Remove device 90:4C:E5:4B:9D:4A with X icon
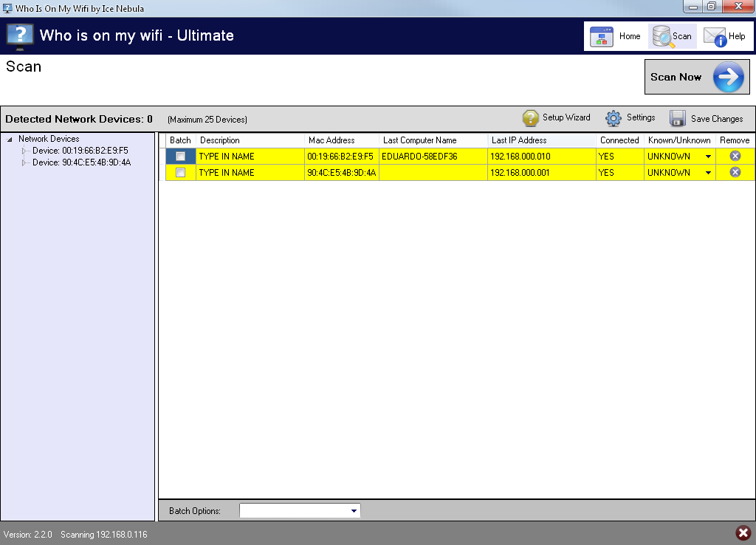 tap(735, 172)
